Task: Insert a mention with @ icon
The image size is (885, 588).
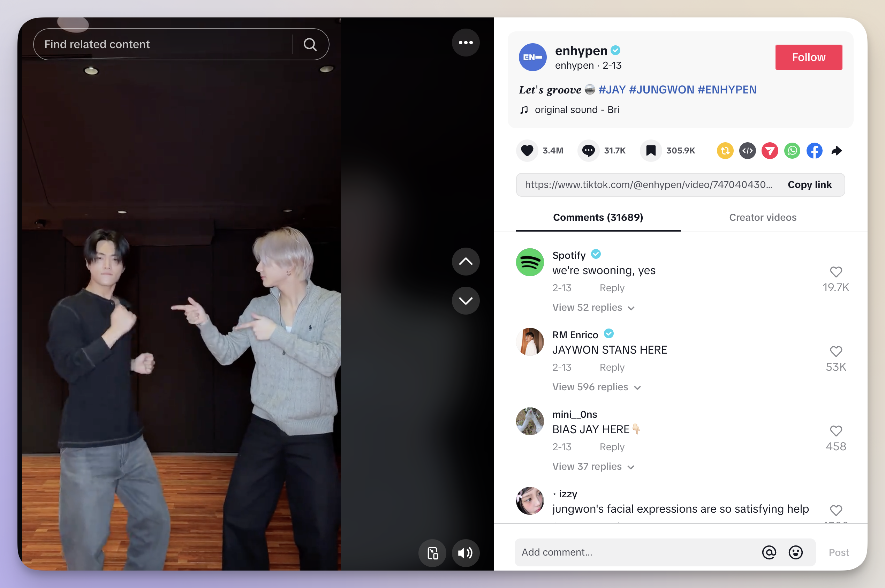Action: (769, 552)
